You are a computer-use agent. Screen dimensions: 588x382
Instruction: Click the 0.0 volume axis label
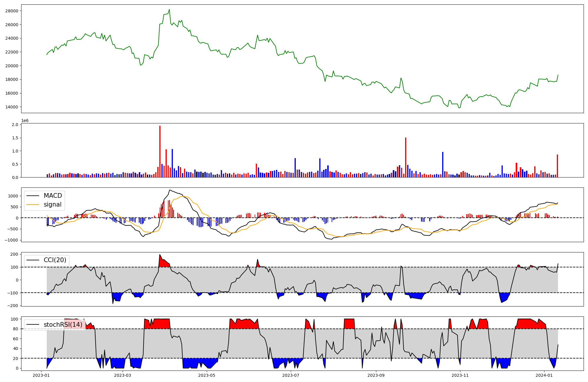tap(15, 177)
